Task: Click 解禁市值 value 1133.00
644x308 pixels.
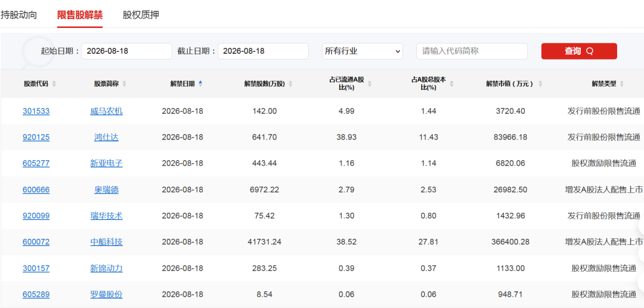Action: (x=510, y=268)
